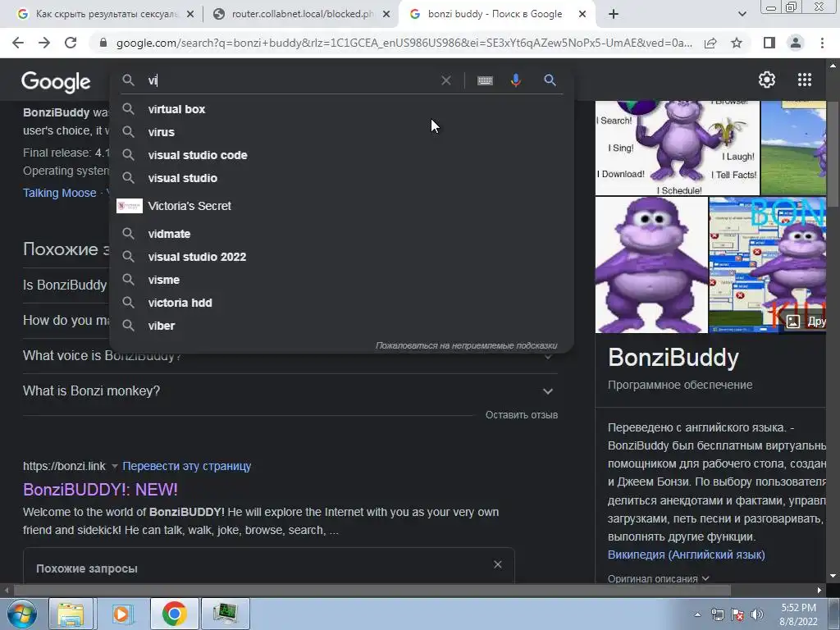Screen dimensions: 840x630
Task: Open Google search settings gear
Action: point(767,80)
